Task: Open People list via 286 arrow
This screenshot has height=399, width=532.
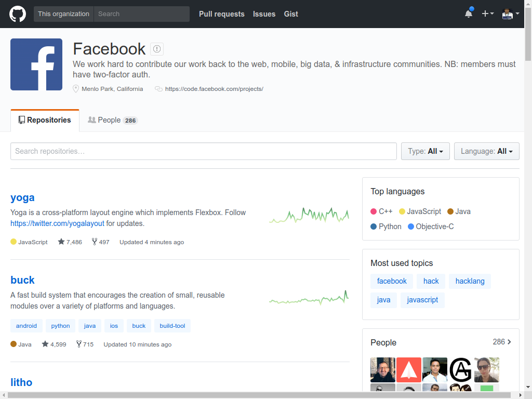Action: point(502,342)
